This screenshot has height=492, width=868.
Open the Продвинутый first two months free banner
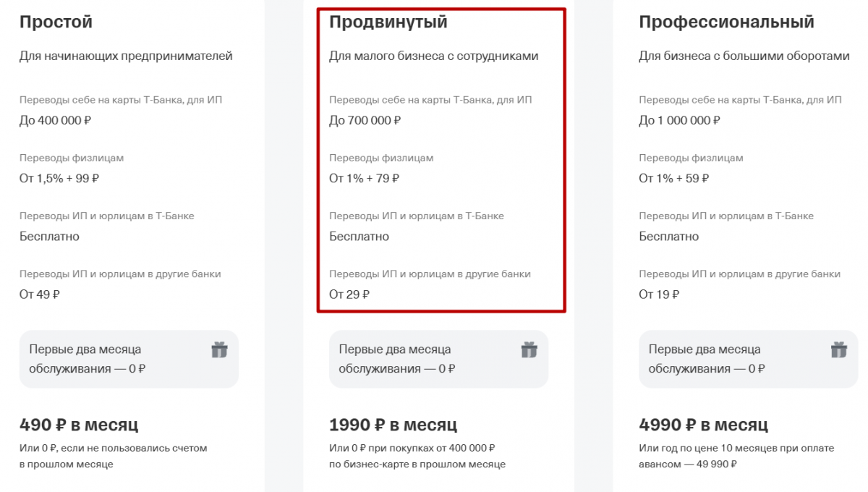(438, 359)
